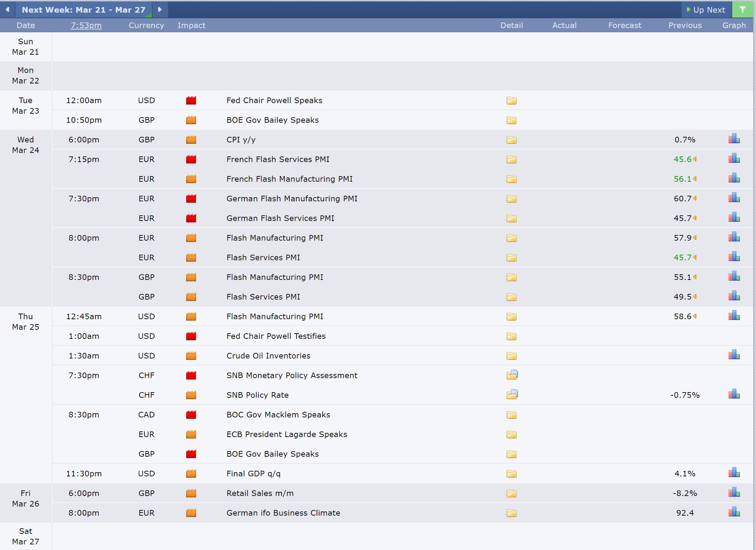Open the 7:53pm time settings link
The image size is (756, 550).
pyautogui.click(x=86, y=25)
